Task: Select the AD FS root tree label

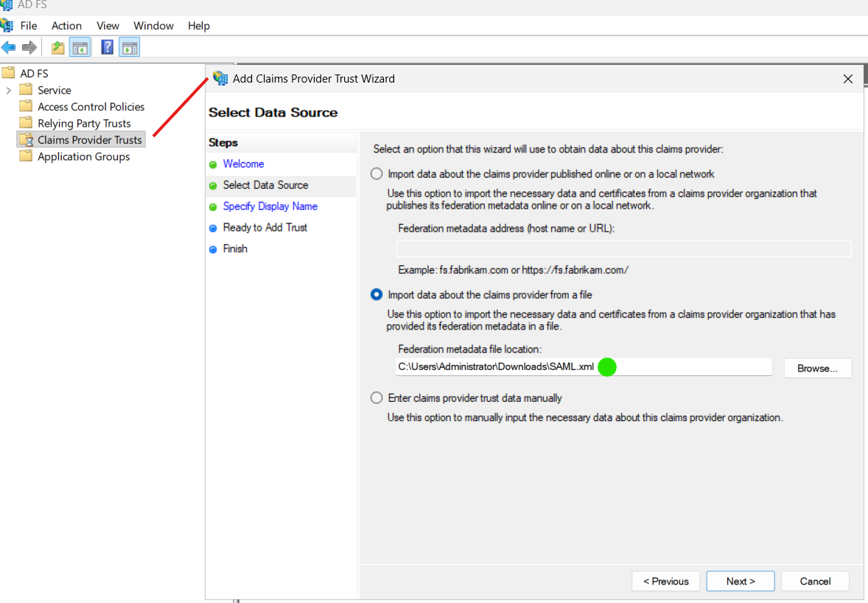Action: click(35, 73)
